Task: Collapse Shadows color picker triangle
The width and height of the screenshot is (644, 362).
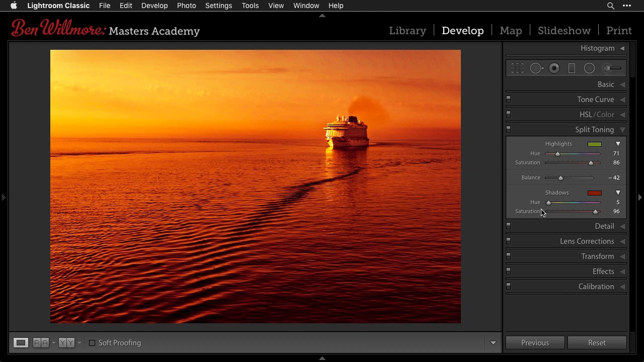Action: click(618, 193)
